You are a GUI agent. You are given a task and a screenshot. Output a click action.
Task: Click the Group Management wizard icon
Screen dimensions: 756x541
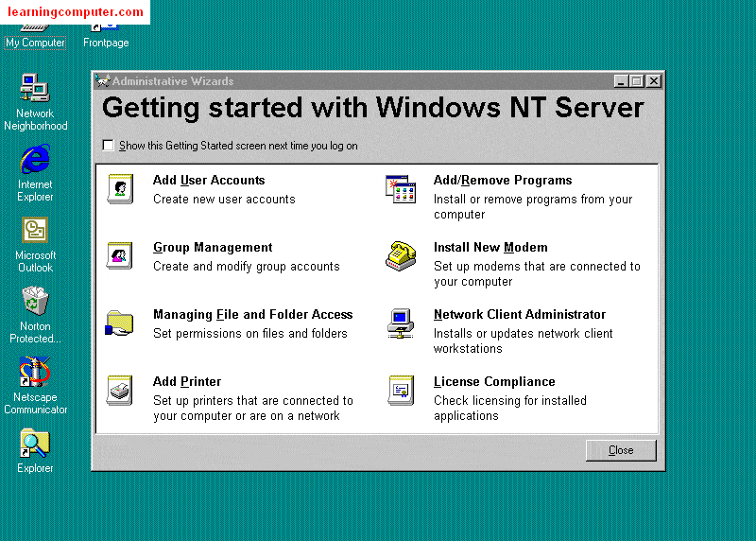pos(120,255)
